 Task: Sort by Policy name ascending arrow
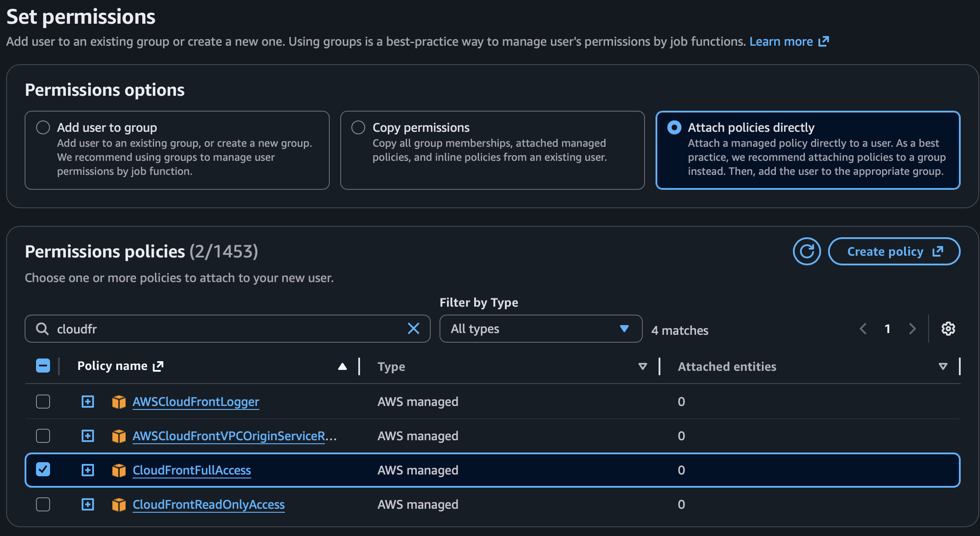click(x=342, y=366)
